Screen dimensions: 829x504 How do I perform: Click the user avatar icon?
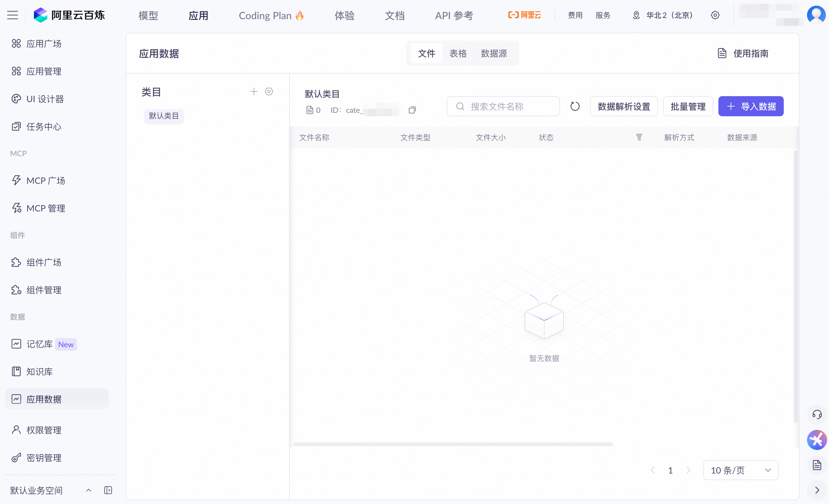pyautogui.click(x=816, y=14)
